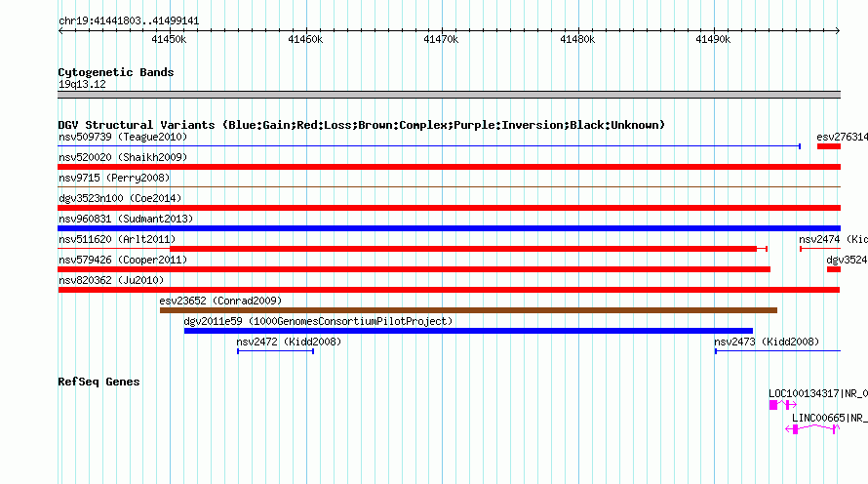Viewport: 868px width, 484px height.
Task: Click the nsv2474 label
Action: click(833, 239)
